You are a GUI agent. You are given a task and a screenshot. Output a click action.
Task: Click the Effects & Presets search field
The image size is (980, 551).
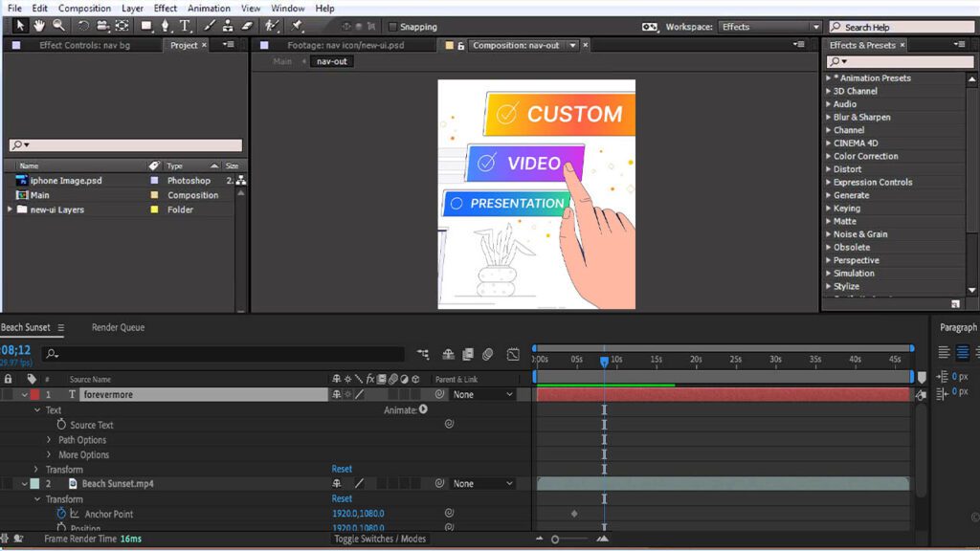[x=901, y=61]
